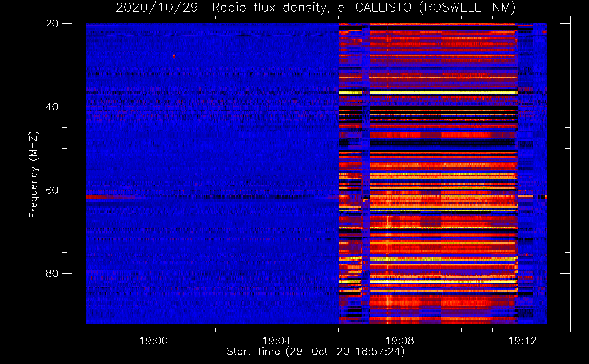The width and height of the screenshot is (589, 364).
Task: Click the plot title 'Radio flux density, e-CALLISTO (ROSWELL-NM)'
Action: (364, 7)
